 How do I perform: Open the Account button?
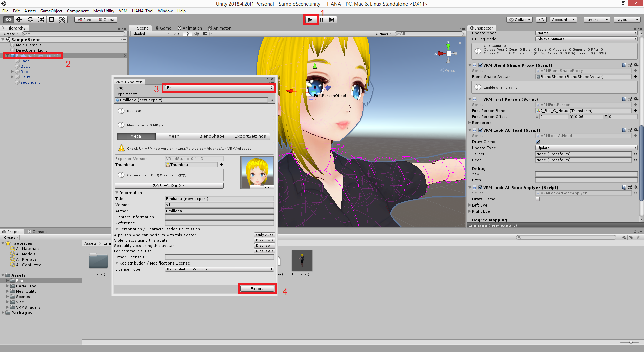pyautogui.click(x=563, y=20)
